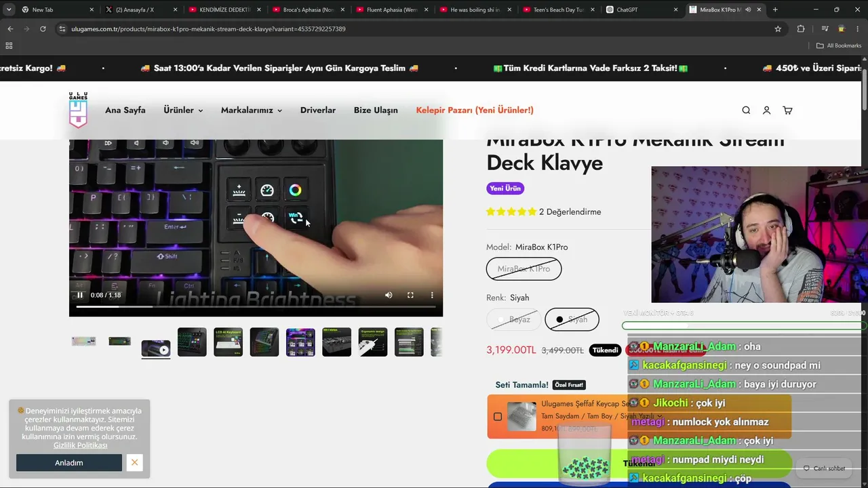This screenshot has height=488, width=868.
Task: Expand the Markalarımız menu
Action: (252, 110)
